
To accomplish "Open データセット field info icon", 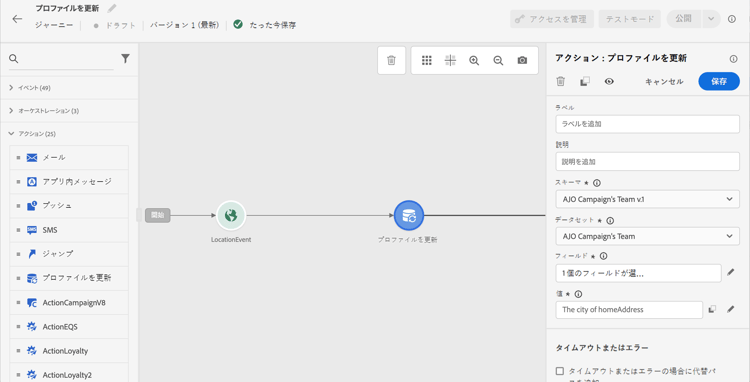I will pos(610,220).
